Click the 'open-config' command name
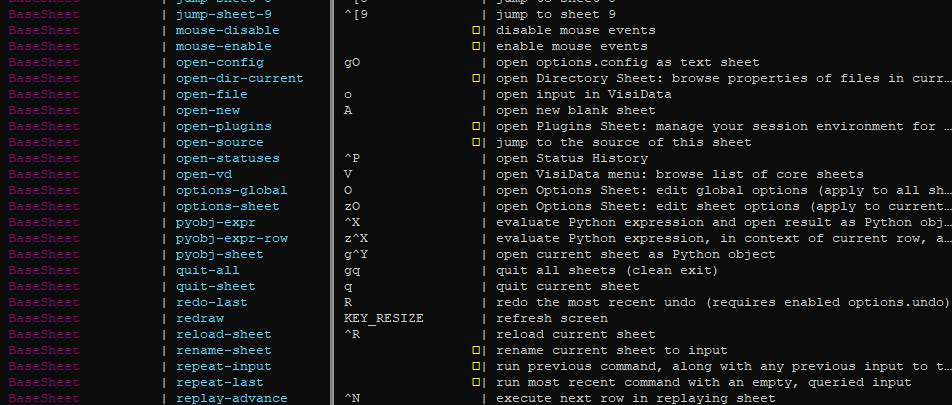This screenshot has height=405, width=952. click(220, 62)
